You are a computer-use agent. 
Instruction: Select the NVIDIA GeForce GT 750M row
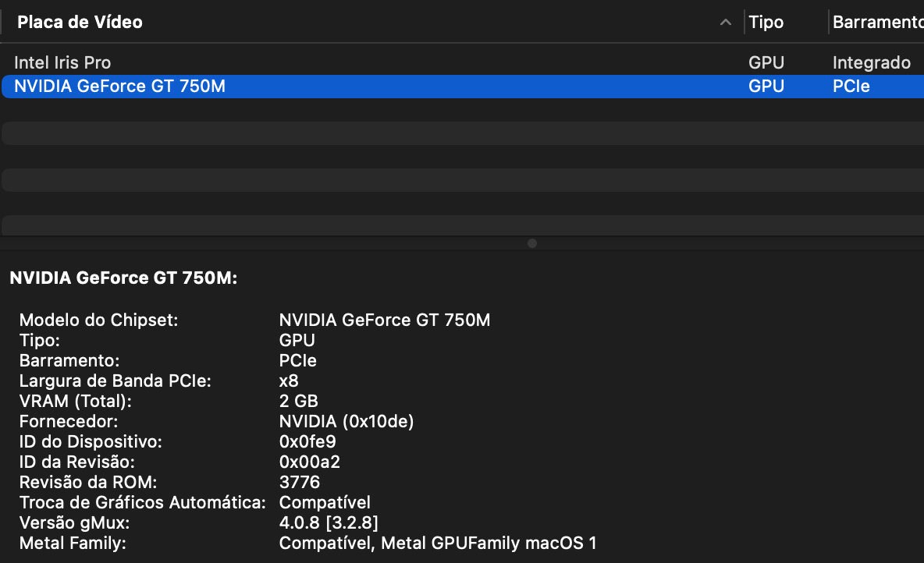click(x=119, y=86)
